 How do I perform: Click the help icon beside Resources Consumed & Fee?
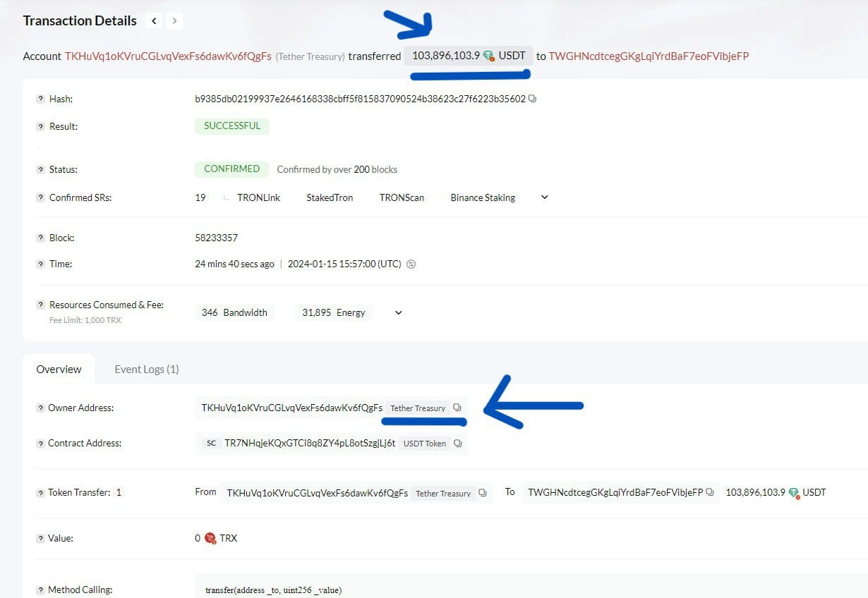[40, 304]
